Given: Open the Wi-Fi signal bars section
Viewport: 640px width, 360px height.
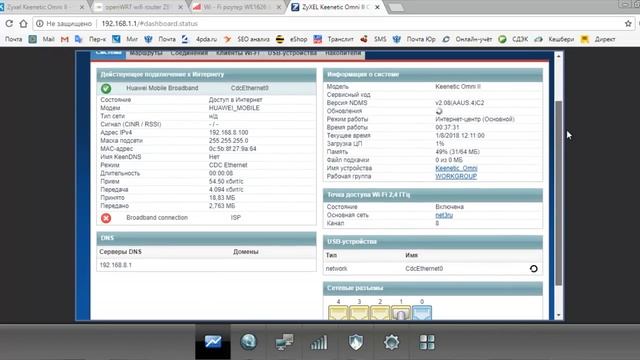Looking at the screenshot, I should coord(319,342).
